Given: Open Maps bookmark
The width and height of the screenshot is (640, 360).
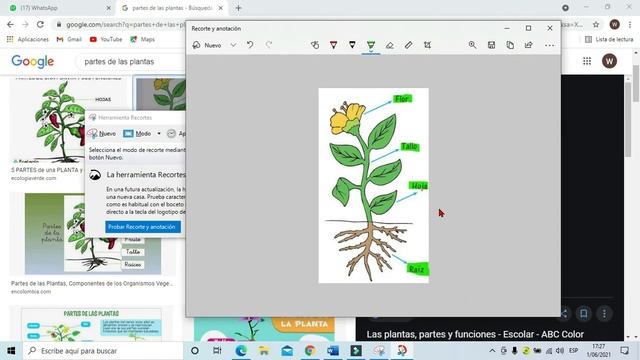Looking at the screenshot, I should (142, 39).
